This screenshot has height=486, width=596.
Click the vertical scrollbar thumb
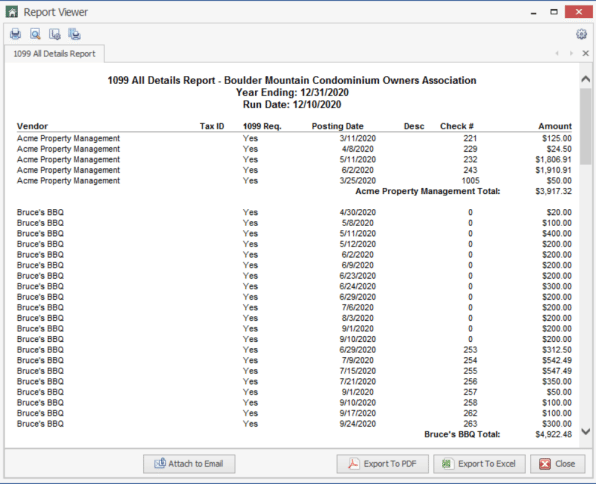pos(586,126)
